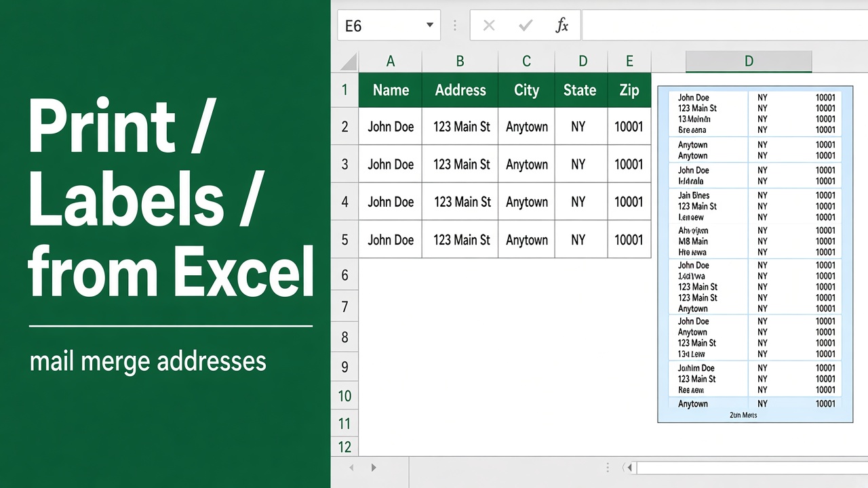Select 123 Main St cell in row 3
The width and height of the screenshot is (868, 488).
(460, 164)
